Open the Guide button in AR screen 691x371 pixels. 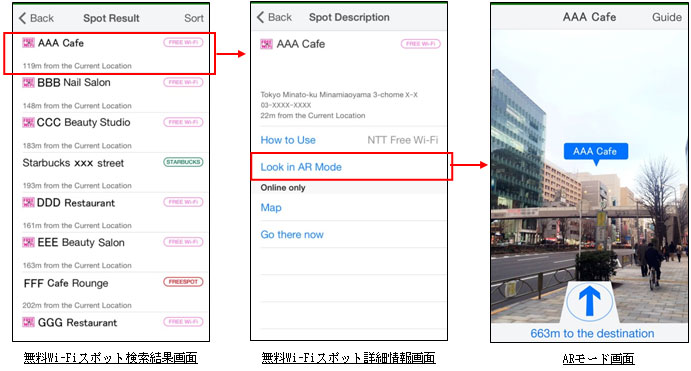pos(666,17)
